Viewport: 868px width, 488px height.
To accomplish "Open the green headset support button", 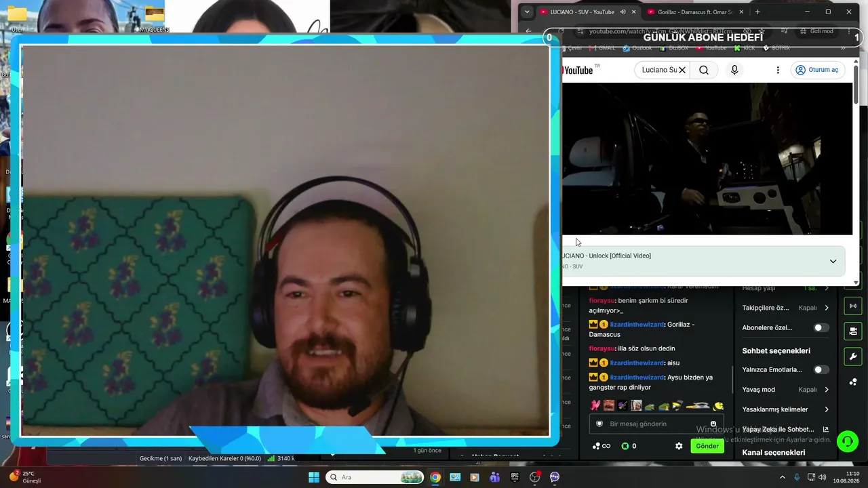I will click(848, 442).
